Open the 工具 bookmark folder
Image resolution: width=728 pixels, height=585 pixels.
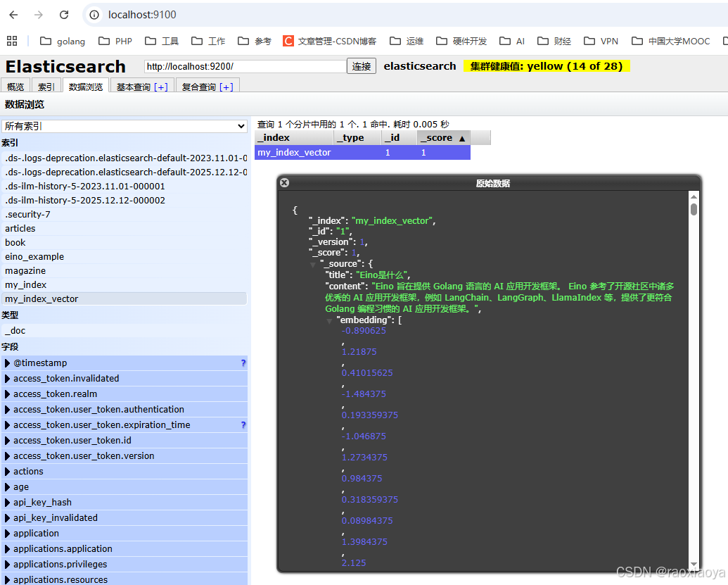162,42
